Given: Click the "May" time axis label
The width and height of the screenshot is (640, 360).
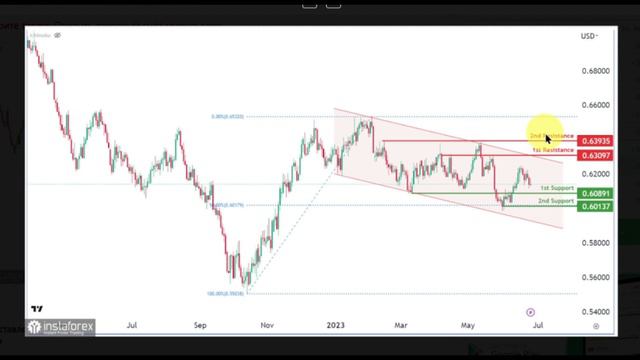Looking at the screenshot, I should [468, 325].
